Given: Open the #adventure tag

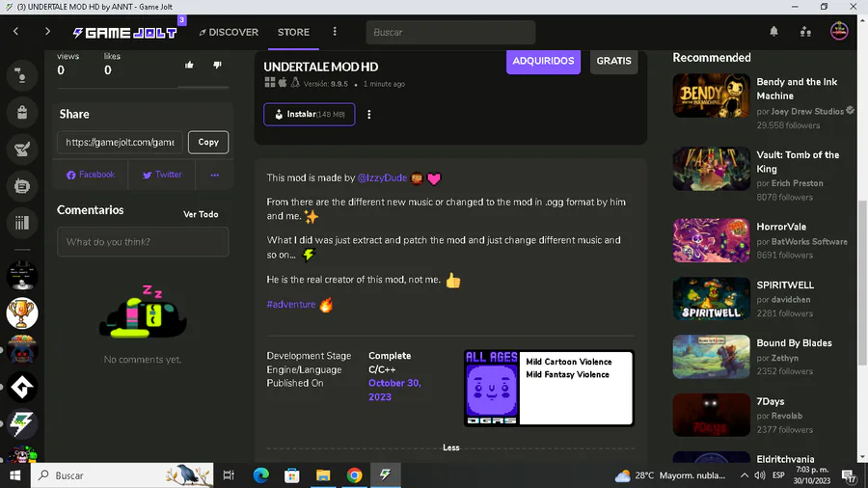Looking at the screenshot, I should coord(291,305).
